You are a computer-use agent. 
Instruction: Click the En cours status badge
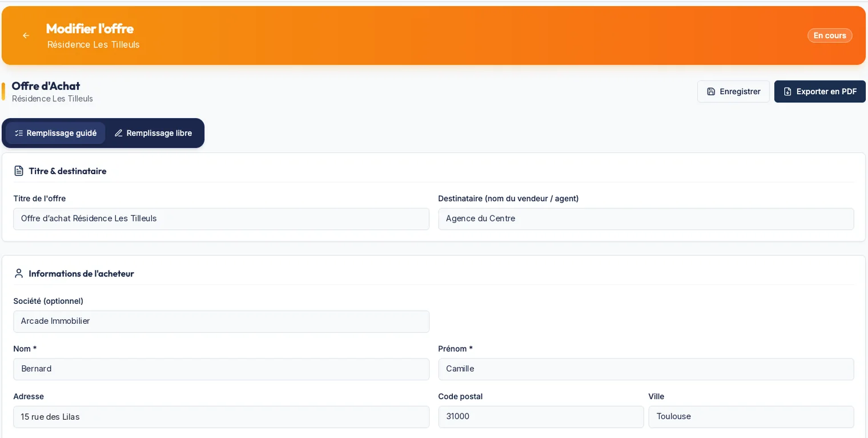pos(830,35)
